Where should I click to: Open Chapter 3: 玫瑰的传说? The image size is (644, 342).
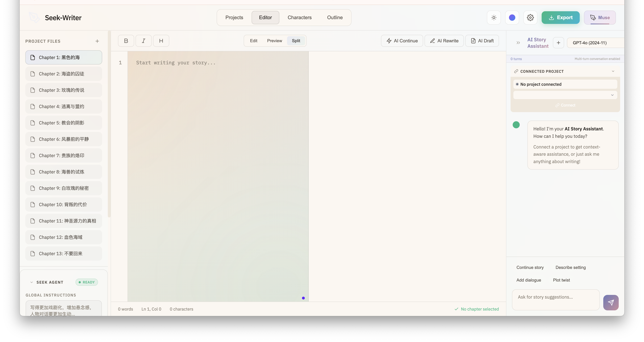point(64,90)
